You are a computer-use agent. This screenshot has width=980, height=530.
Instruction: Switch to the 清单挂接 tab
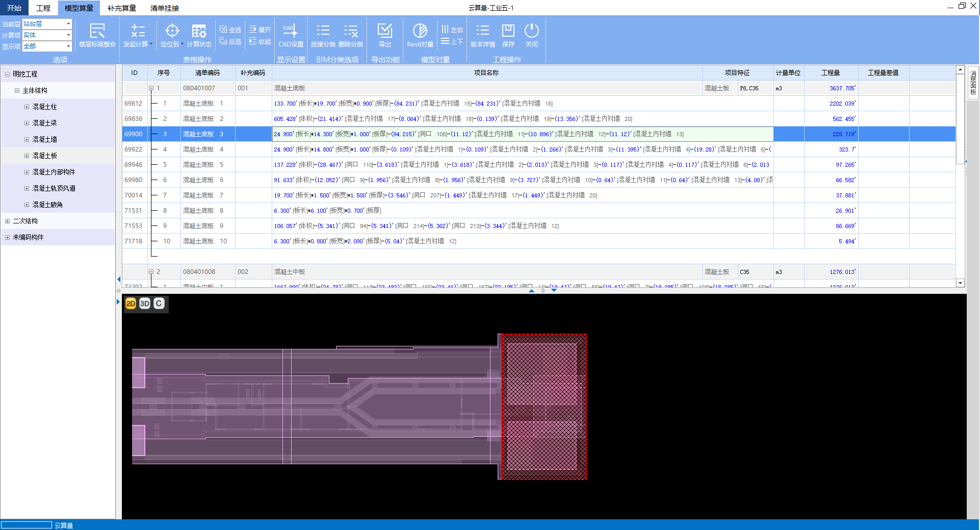164,8
